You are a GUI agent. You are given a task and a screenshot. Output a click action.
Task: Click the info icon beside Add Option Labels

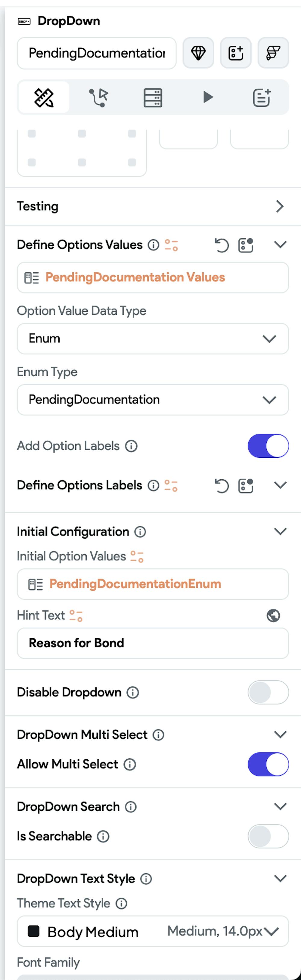pyautogui.click(x=132, y=446)
